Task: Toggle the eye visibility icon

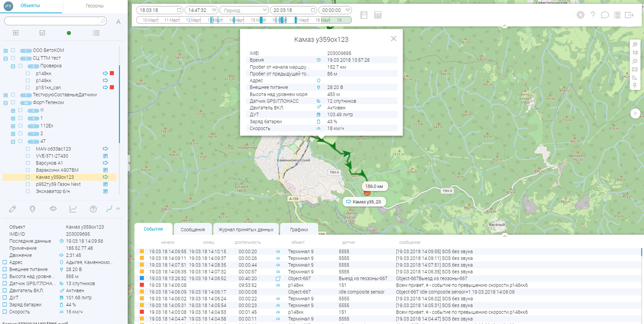Action: [53, 209]
